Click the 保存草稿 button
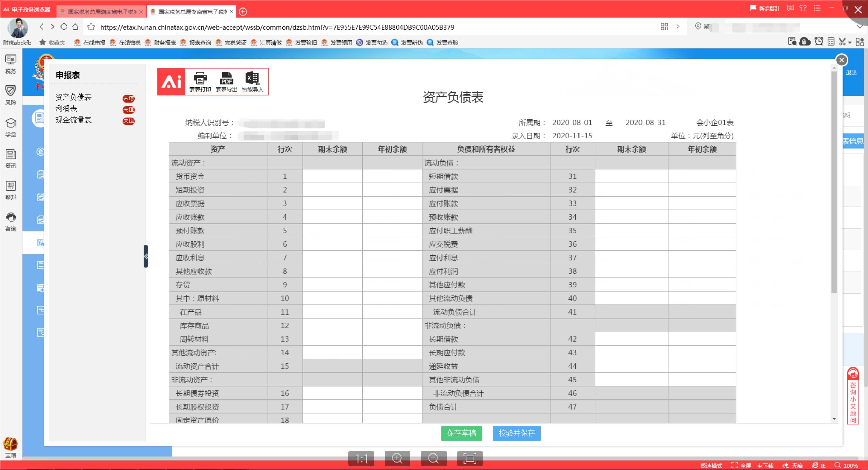 [461, 433]
